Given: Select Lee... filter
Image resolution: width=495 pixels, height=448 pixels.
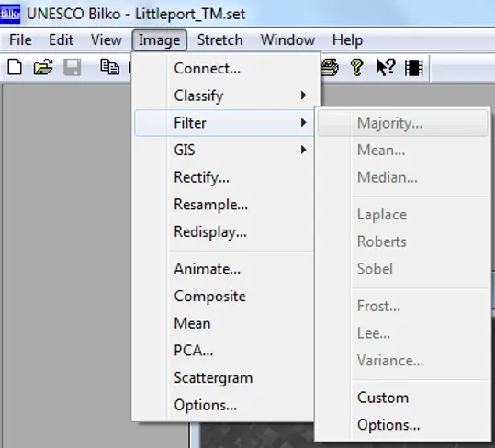Looking at the screenshot, I should pyautogui.click(x=403, y=333).
